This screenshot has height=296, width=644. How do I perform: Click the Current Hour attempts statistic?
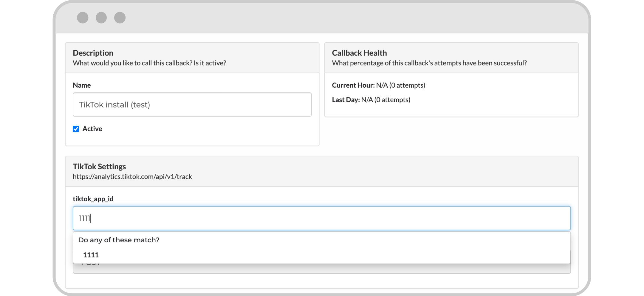[x=378, y=85]
